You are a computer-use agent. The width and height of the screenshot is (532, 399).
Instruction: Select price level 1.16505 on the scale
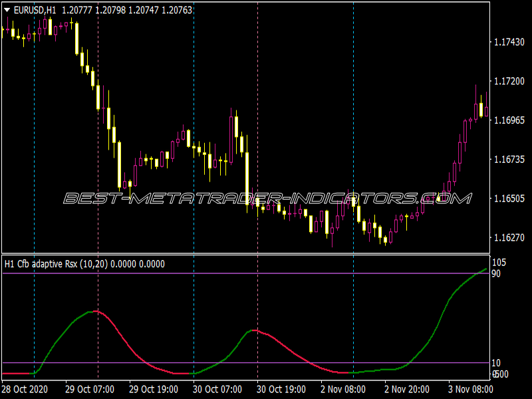(509, 198)
